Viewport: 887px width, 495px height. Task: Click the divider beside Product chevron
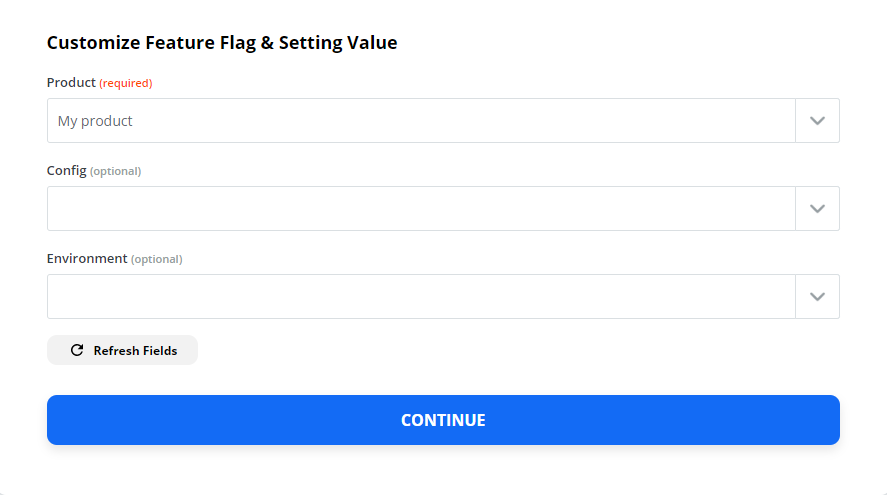click(795, 121)
